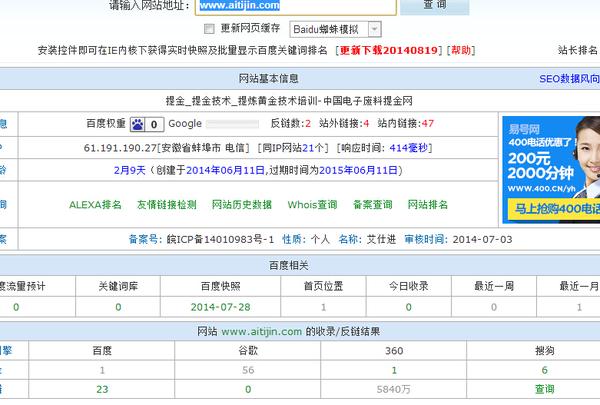The image size is (600, 405).
Task: Click the 谷歌 反链 value 0
Action: [x=248, y=389]
